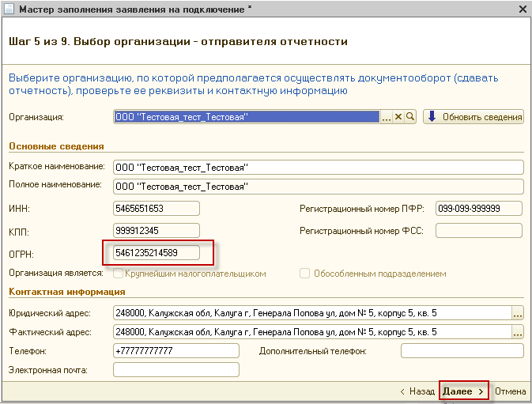Click the ellipsis button in Организация field
This screenshot has width=532, height=404.
pos(387,117)
